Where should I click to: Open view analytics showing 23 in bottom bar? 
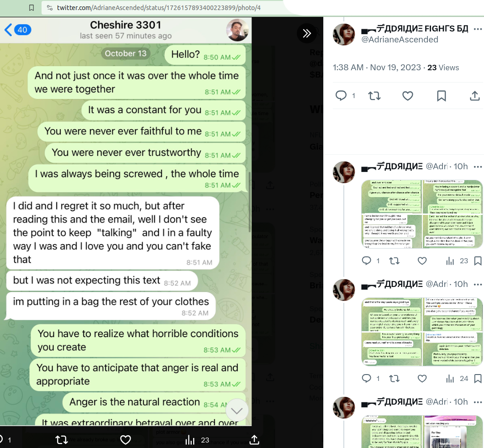click(x=197, y=440)
